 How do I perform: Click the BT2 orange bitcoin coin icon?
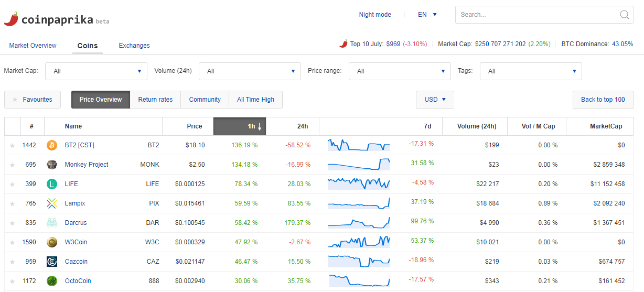(51, 145)
